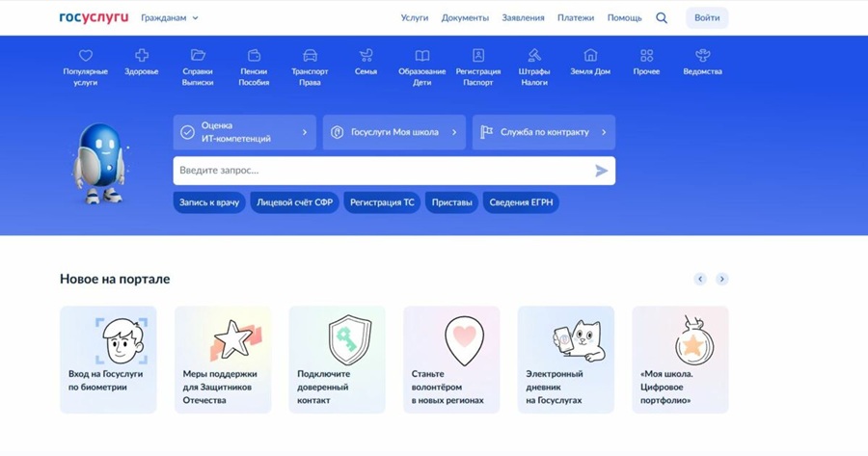Click the Госуслуги logo

pyautogui.click(x=94, y=17)
